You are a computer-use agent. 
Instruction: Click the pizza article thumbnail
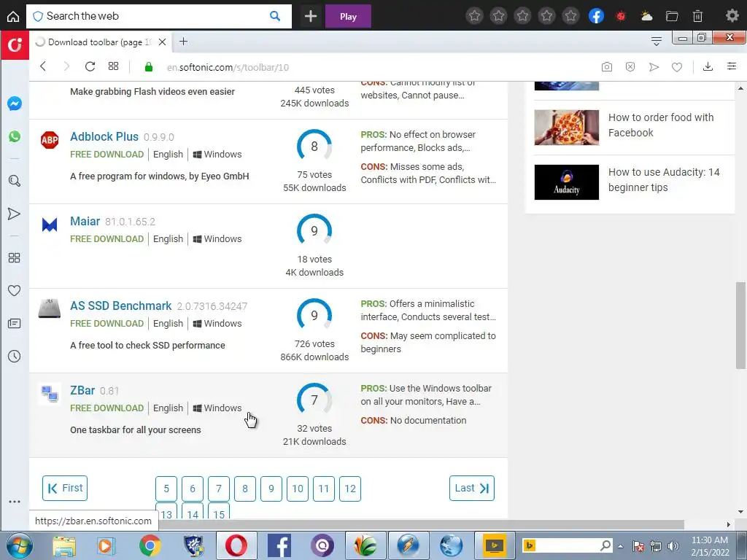(566, 128)
